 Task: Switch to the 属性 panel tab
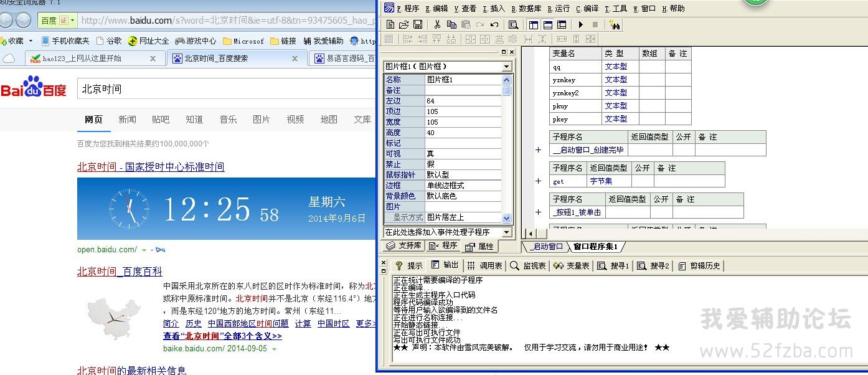click(x=480, y=246)
